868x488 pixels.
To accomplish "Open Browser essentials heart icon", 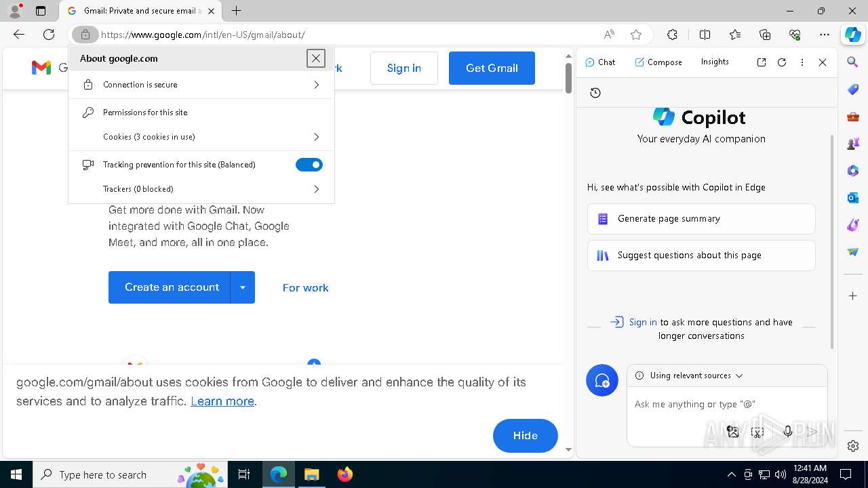I will tap(795, 35).
